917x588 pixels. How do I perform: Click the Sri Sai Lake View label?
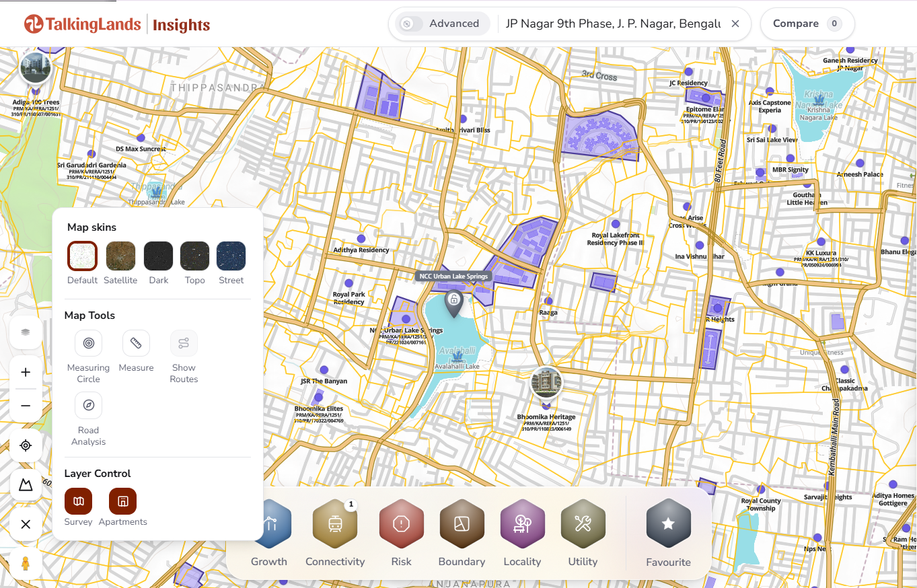click(772, 140)
